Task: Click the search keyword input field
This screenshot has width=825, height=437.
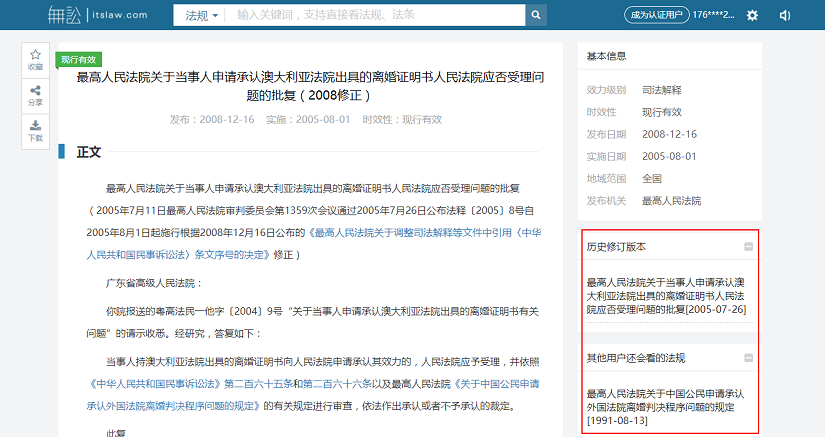Action: click(x=375, y=16)
